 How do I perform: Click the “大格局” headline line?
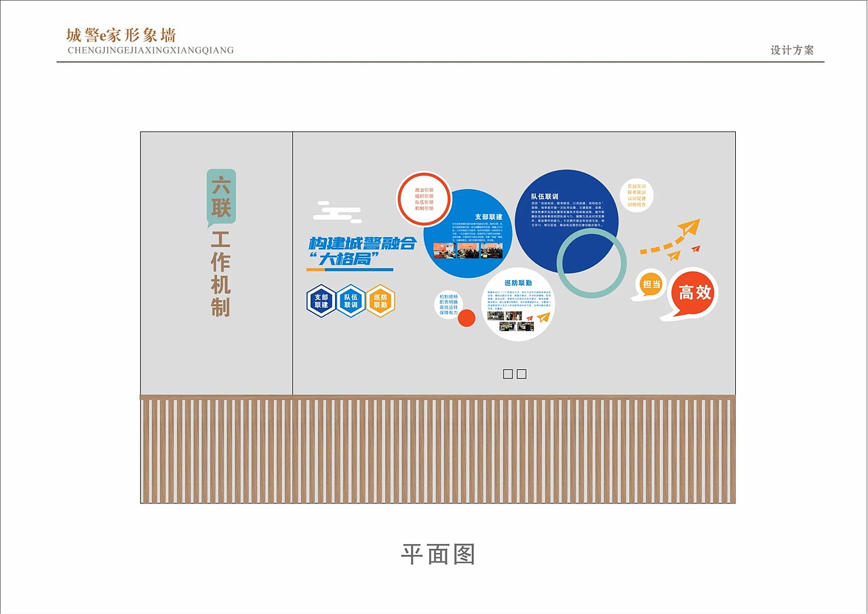point(343,259)
